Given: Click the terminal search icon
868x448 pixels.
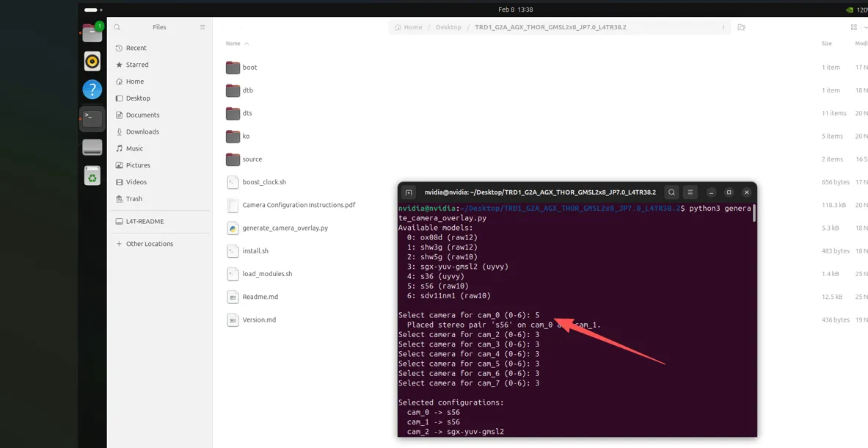Looking at the screenshot, I should [x=671, y=192].
